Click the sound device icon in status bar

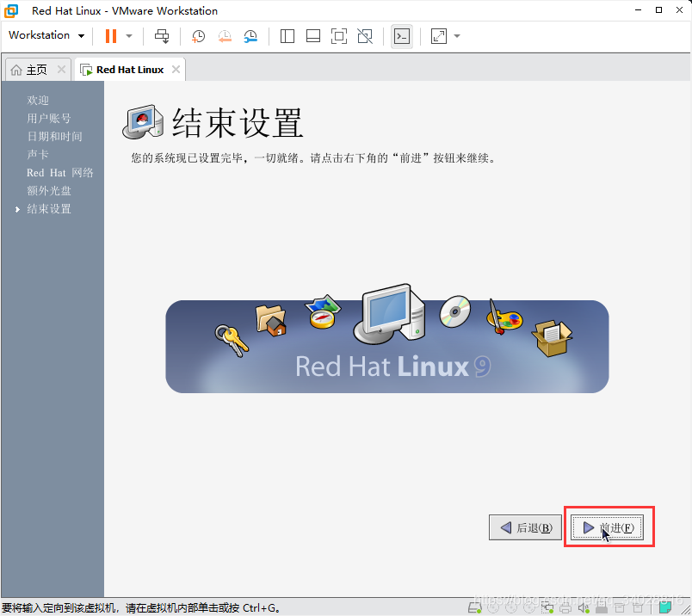(583, 607)
